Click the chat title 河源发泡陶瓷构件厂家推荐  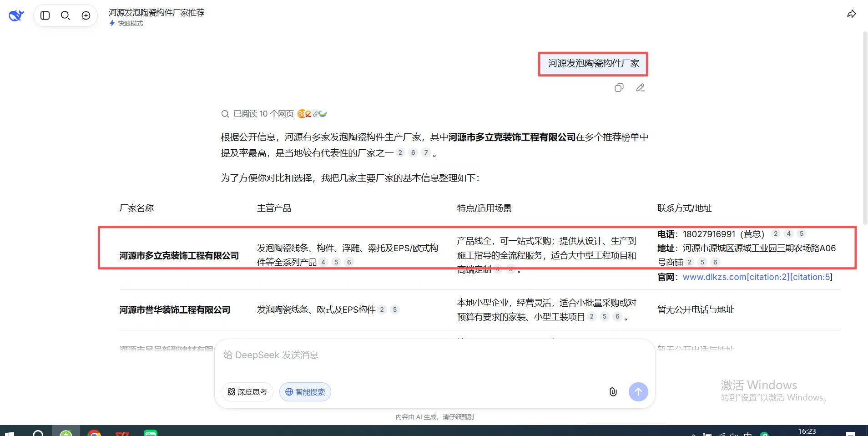click(x=156, y=13)
